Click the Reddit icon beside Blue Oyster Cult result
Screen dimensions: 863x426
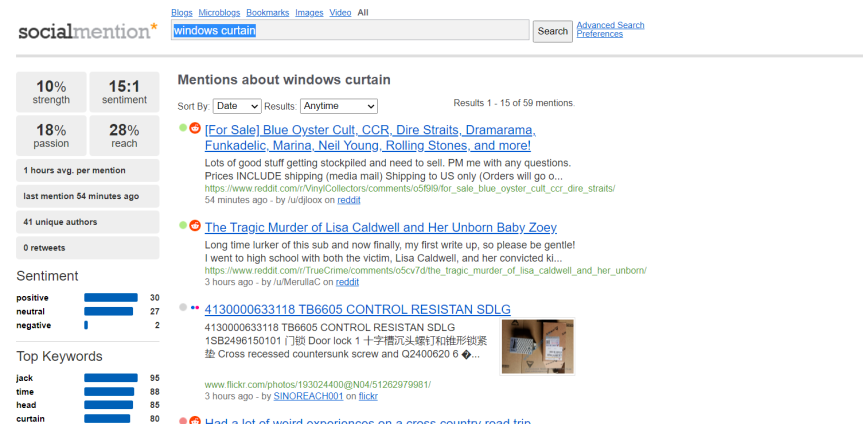tap(195, 128)
